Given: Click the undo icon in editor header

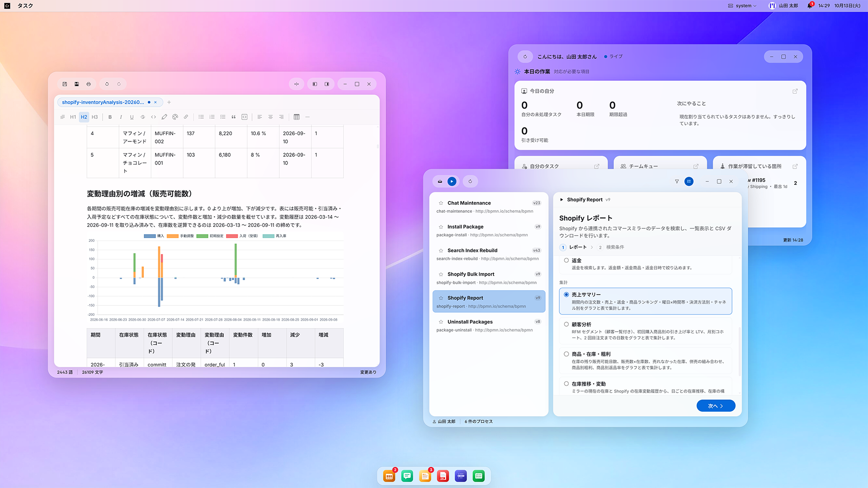Looking at the screenshot, I should 107,84.
